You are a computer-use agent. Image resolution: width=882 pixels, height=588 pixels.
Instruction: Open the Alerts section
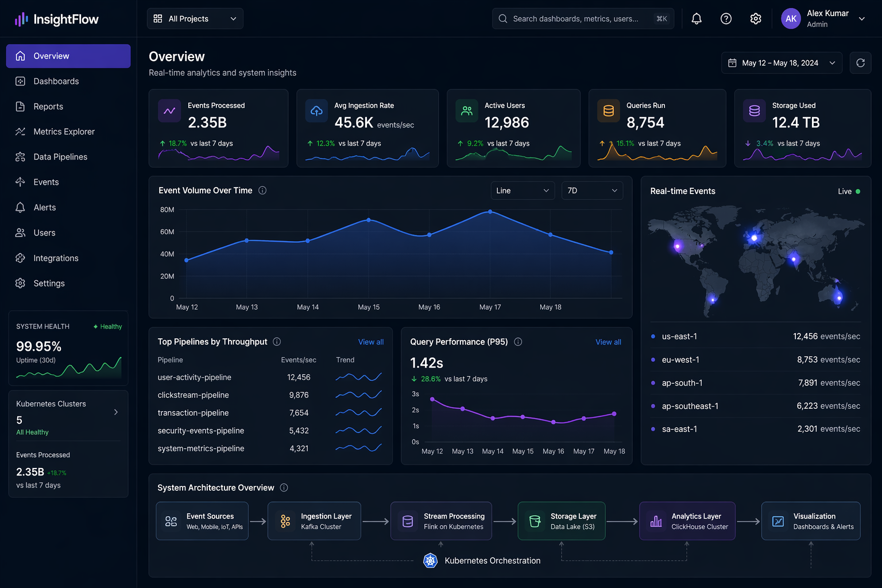pyautogui.click(x=45, y=207)
